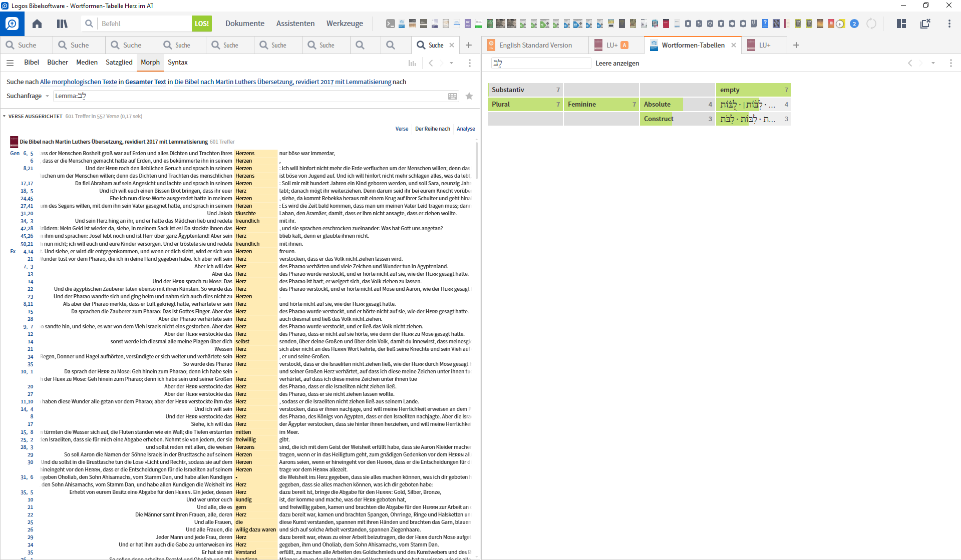Open the application three-dot menu at top right
This screenshot has height=560, width=961.
[x=949, y=24]
